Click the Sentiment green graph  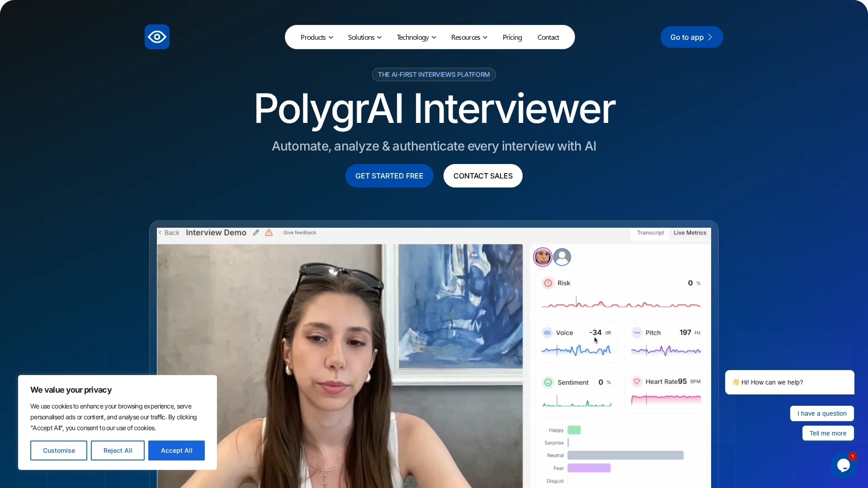tap(576, 401)
